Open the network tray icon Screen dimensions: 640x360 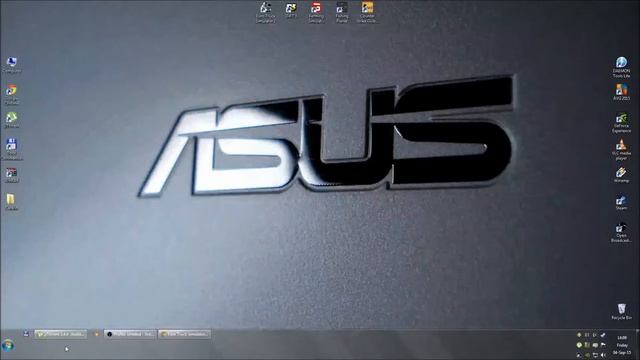point(595,355)
